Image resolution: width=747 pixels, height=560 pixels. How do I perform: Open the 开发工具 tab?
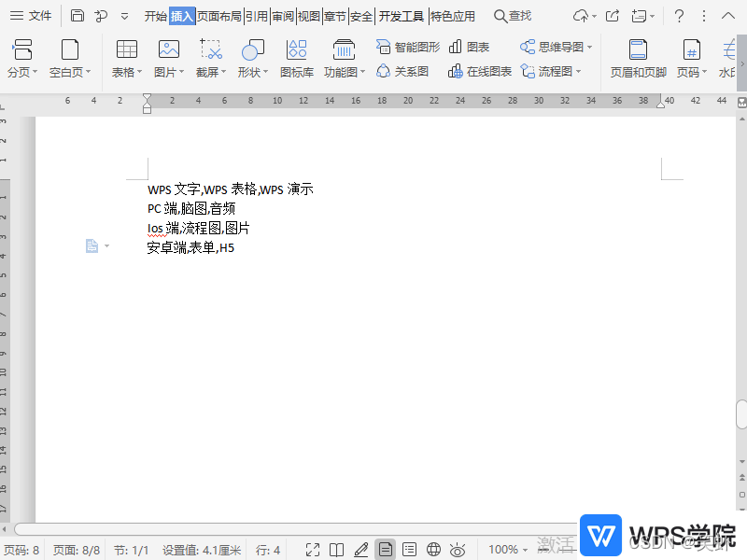click(402, 16)
